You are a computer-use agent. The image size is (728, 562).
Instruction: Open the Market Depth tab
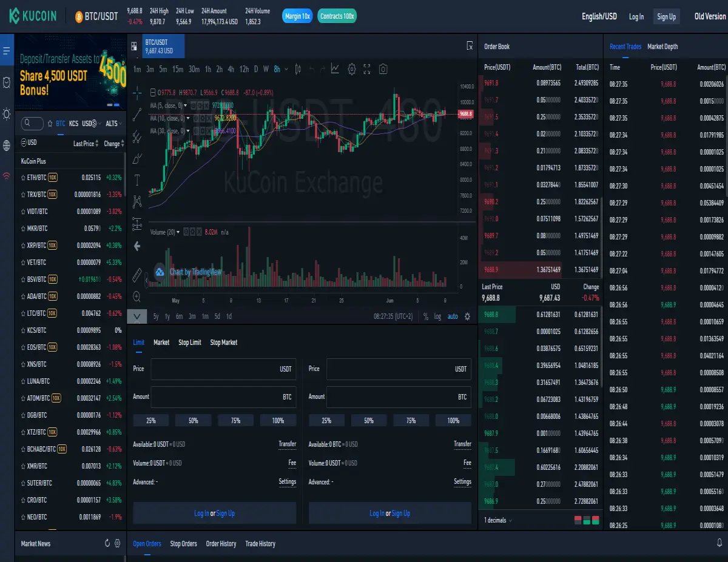coord(662,47)
